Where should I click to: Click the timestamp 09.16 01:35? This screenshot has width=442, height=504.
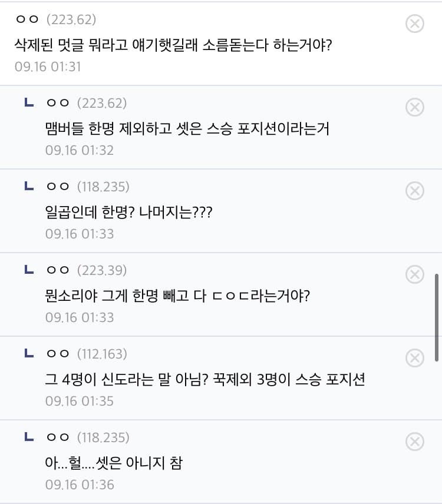(79, 401)
